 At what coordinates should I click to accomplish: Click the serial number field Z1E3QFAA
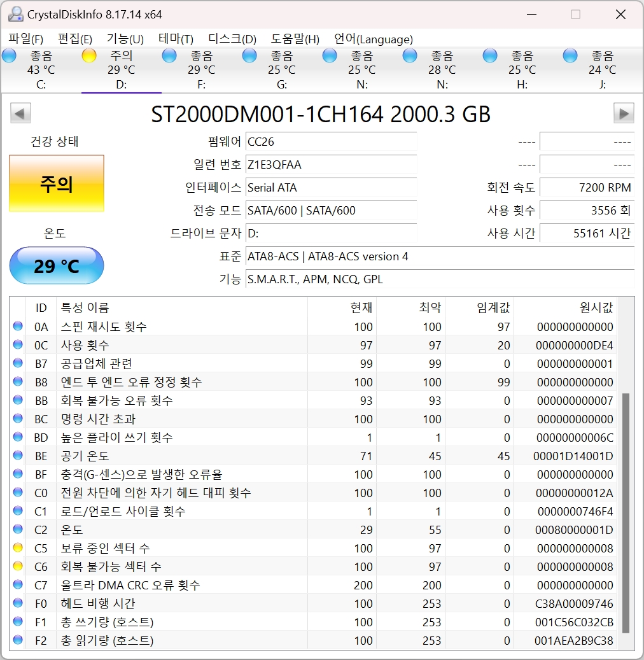pyautogui.click(x=332, y=165)
